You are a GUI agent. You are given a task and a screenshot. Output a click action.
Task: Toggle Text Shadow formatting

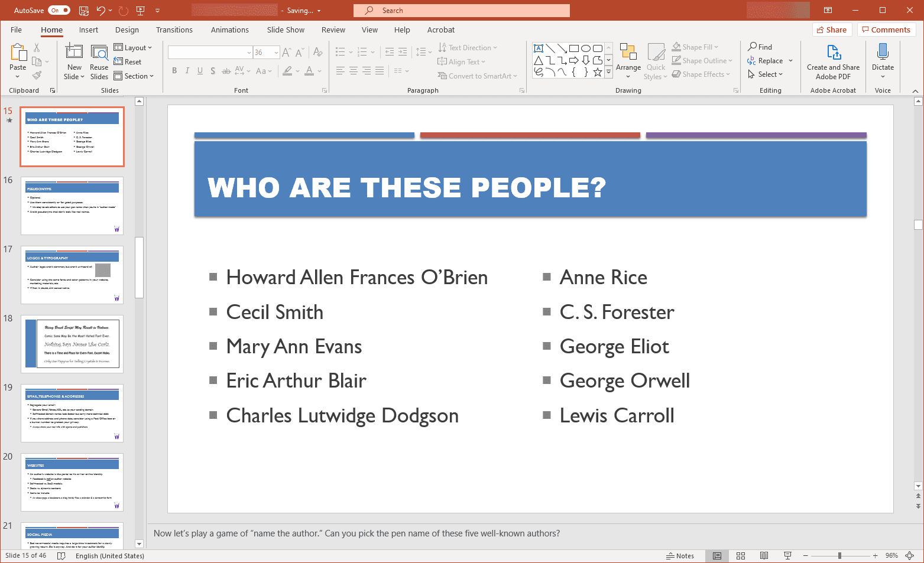click(x=213, y=71)
